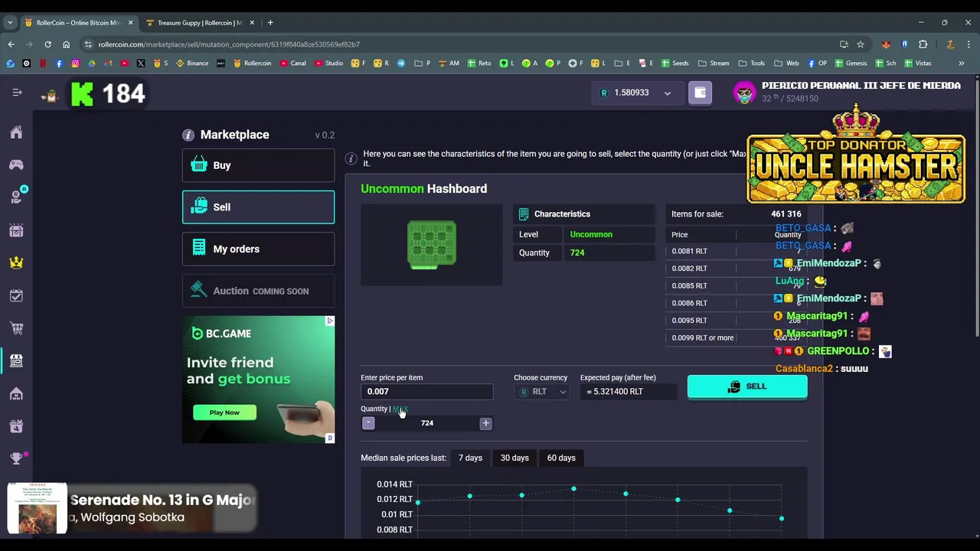Viewport: 980px width, 551px height.
Task: Click the page vertical scrollbar
Action: (976, 207)
